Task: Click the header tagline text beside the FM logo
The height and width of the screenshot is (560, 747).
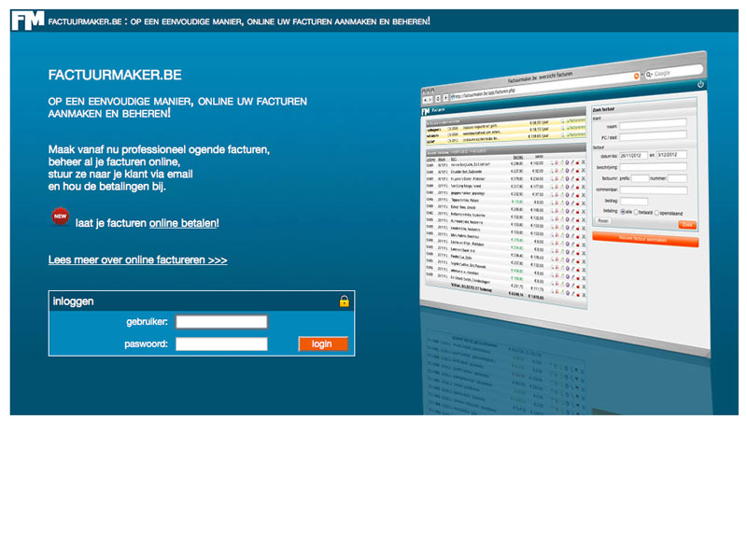Action: [239, 21]
